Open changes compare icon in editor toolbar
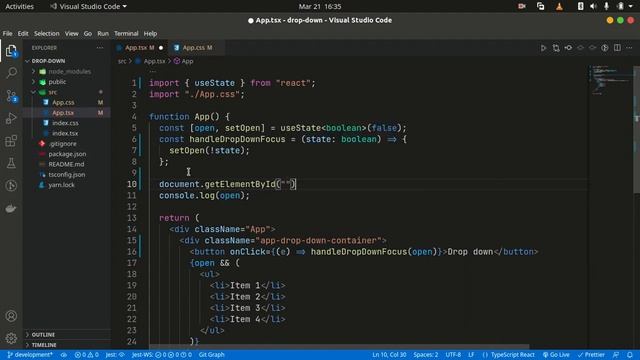The image size is (640, 360). coord(556,48)
